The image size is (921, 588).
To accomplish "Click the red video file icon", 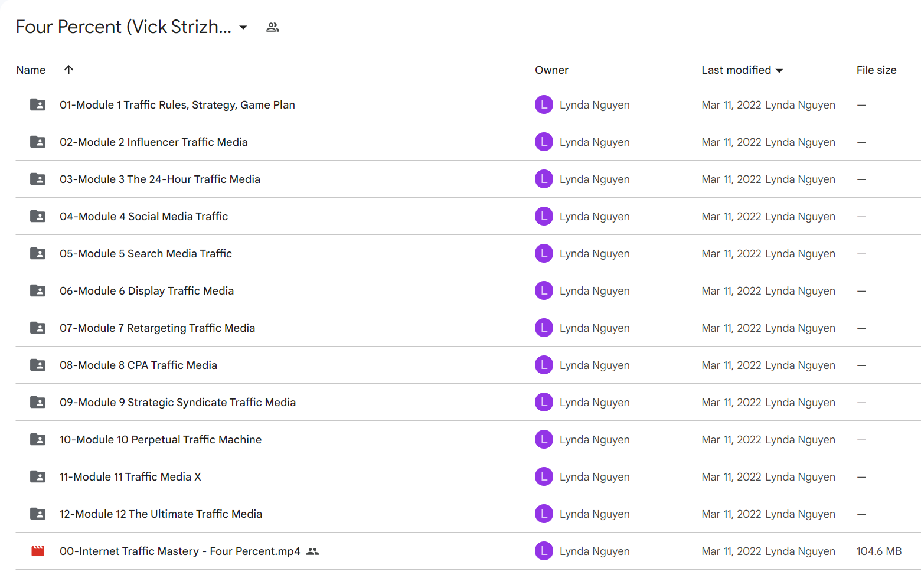I will coord(38,551).
